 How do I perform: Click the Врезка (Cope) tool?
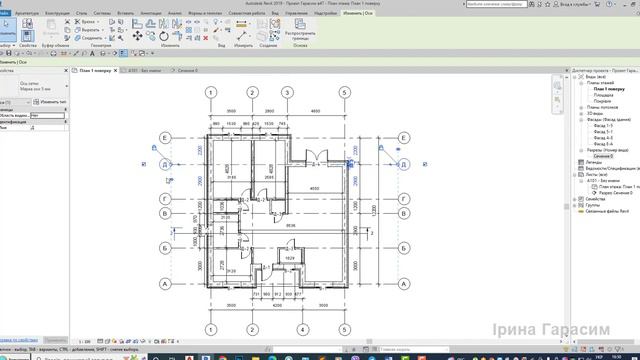point(85,22)
